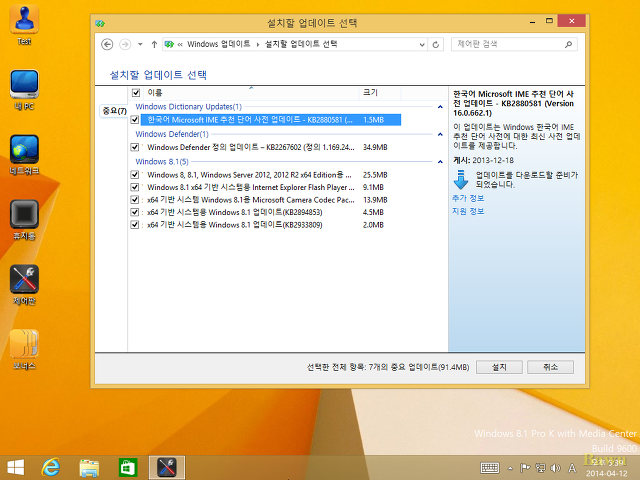
Task: Click the Windows Update icon in address bar
Action: 169,44
